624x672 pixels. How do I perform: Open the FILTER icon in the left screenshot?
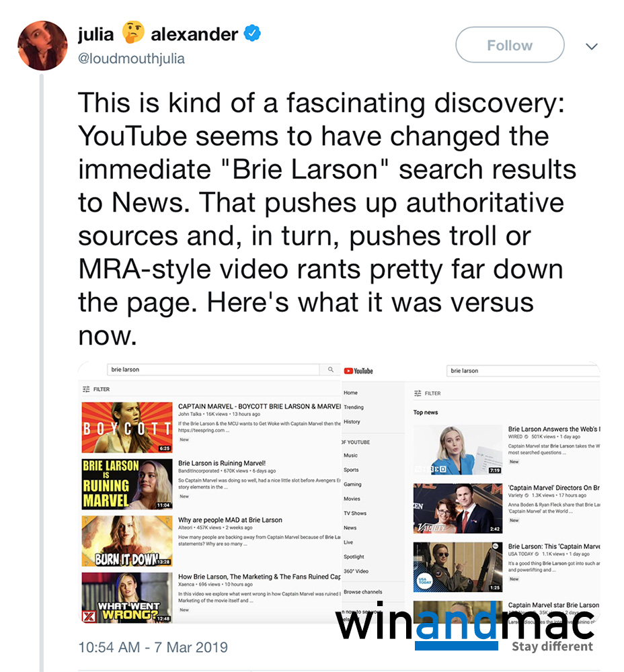[86, 389]
